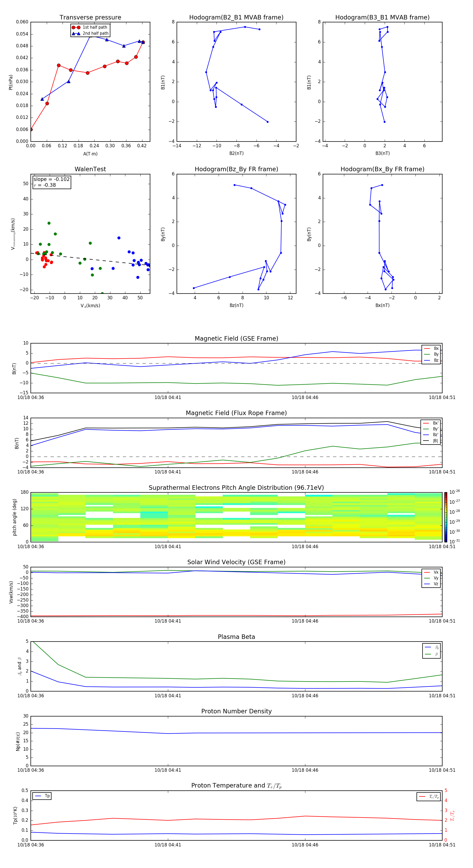
Task: Click the 'r = -0.38' annotation
Action: click(x=45, y=185)
